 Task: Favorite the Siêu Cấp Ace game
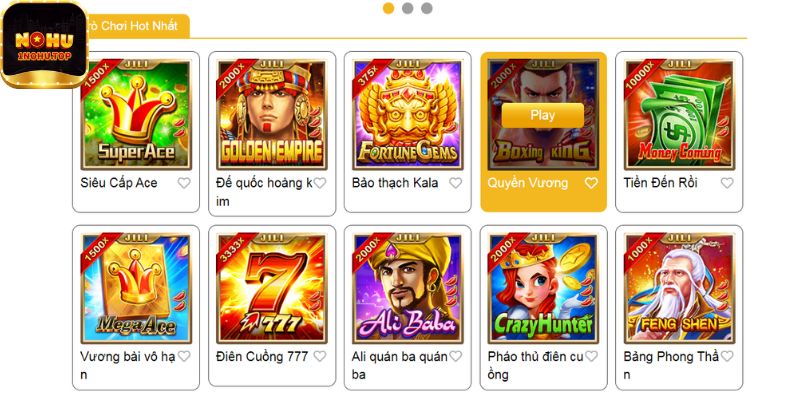click(x=184, y=183)
